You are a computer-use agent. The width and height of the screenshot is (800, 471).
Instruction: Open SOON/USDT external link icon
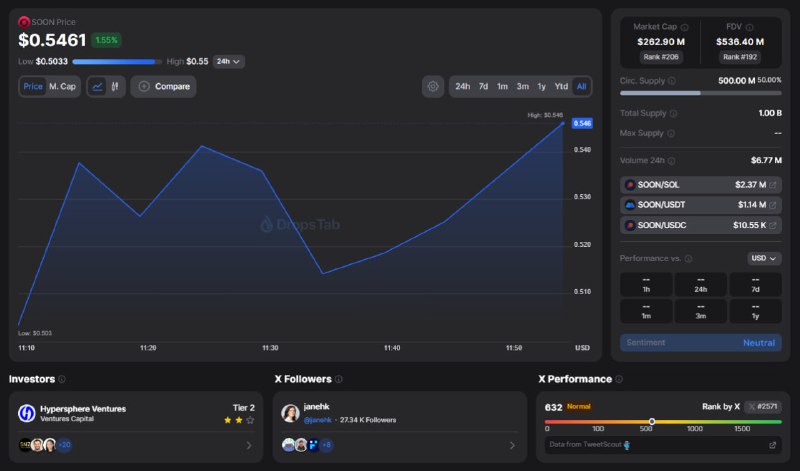pos(772,205)
